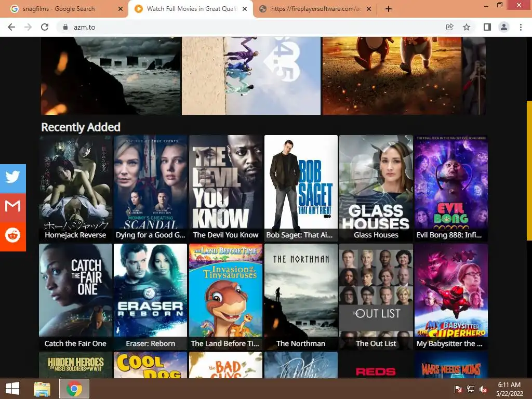This screenshot has height=399, width=532.
Task: Open The Devil You Know poster
Action: coord(225,188)
